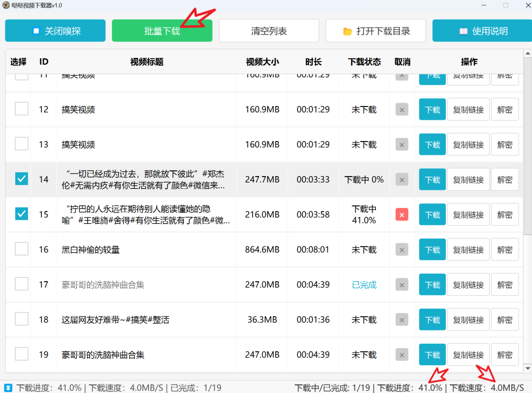Click the cancel X icon for video 17
Screen dimensions: 532x393
click(401, 285)
